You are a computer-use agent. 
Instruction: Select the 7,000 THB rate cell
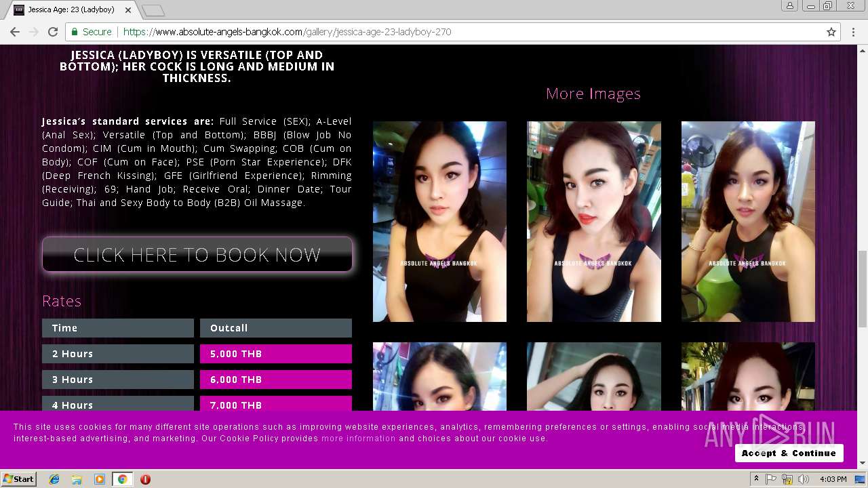pyautogui.click(x=276, y=404)
